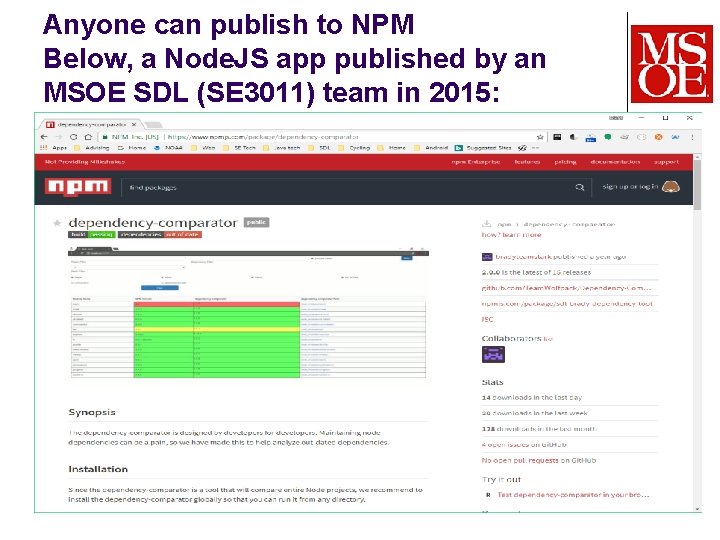Click how? learn more link

[x=511, y=235]
